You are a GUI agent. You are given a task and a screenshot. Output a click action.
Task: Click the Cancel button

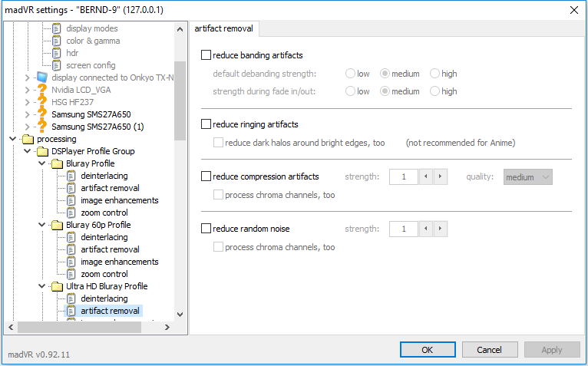[490, 350]
